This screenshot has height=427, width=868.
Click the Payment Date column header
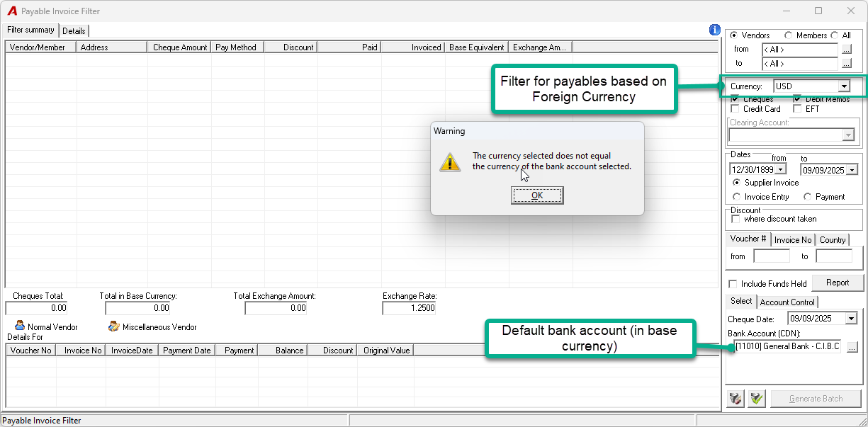tap(186, 351)
